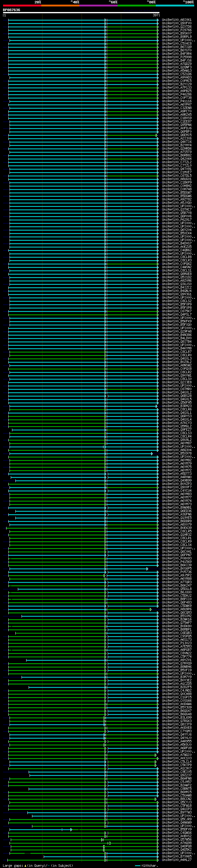
Task: Select hit label UniRef100_Q2QNF3
Action: 177,67
